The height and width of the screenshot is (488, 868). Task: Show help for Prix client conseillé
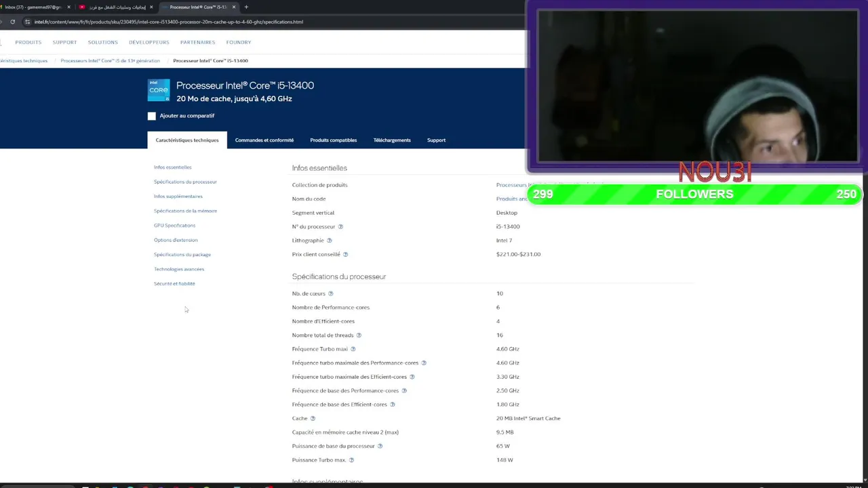[x=345, y=254]
